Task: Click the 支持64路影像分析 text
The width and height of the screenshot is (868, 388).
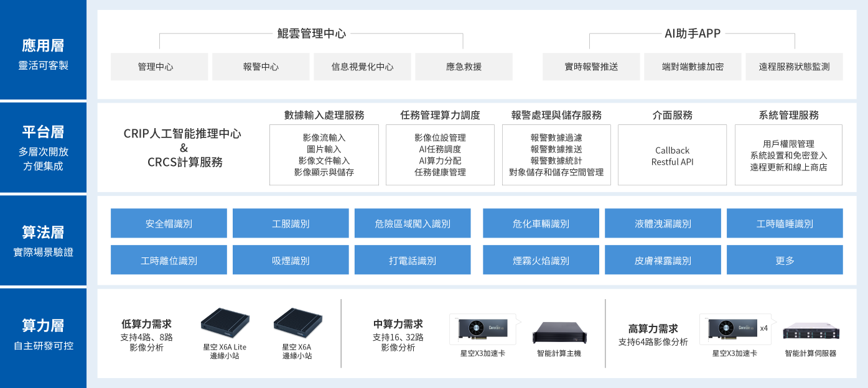Action: click(x=653, y=342)
